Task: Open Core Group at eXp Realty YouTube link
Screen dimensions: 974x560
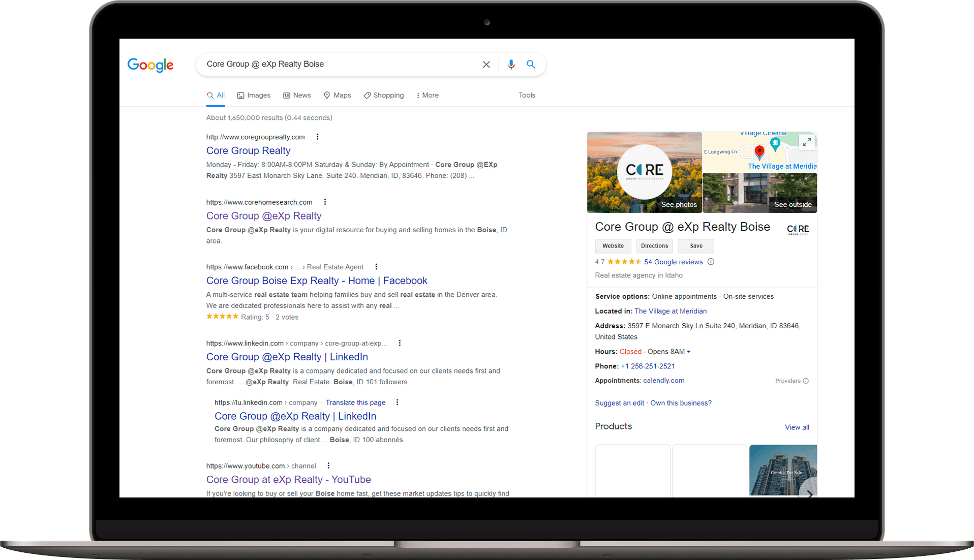Action: click(289, 479)
